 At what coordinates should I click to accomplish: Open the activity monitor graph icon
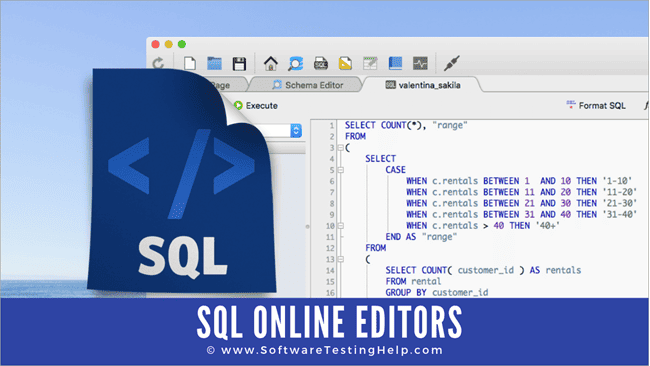(x=420, y=63)
